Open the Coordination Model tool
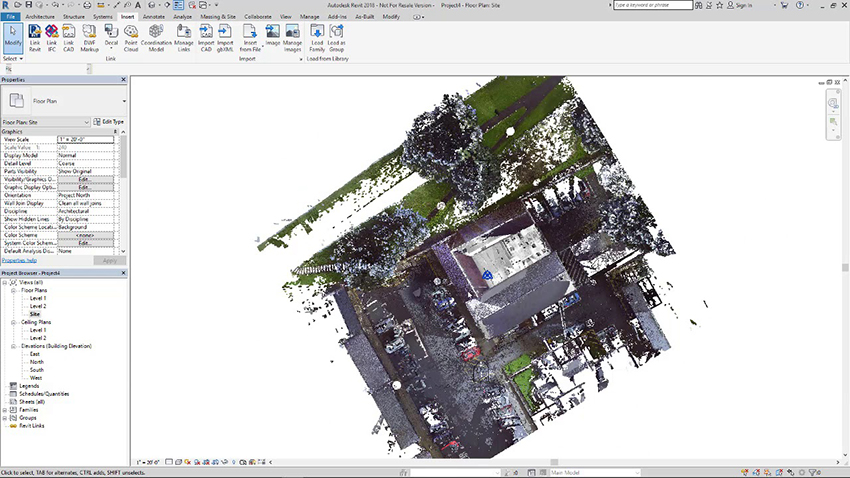Image resolution: width=850 pixels, height=478 pixels. [157, 37]
